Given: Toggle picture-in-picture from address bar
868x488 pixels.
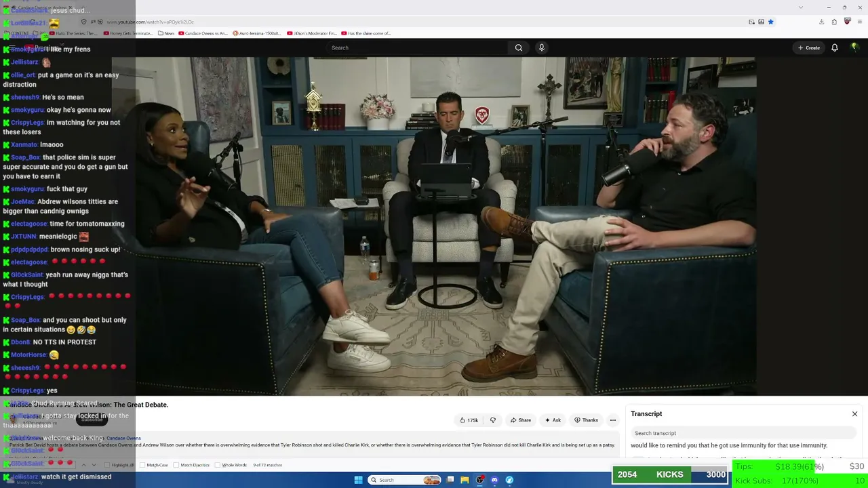Looking at the screenshot, I should pos(751,22).
